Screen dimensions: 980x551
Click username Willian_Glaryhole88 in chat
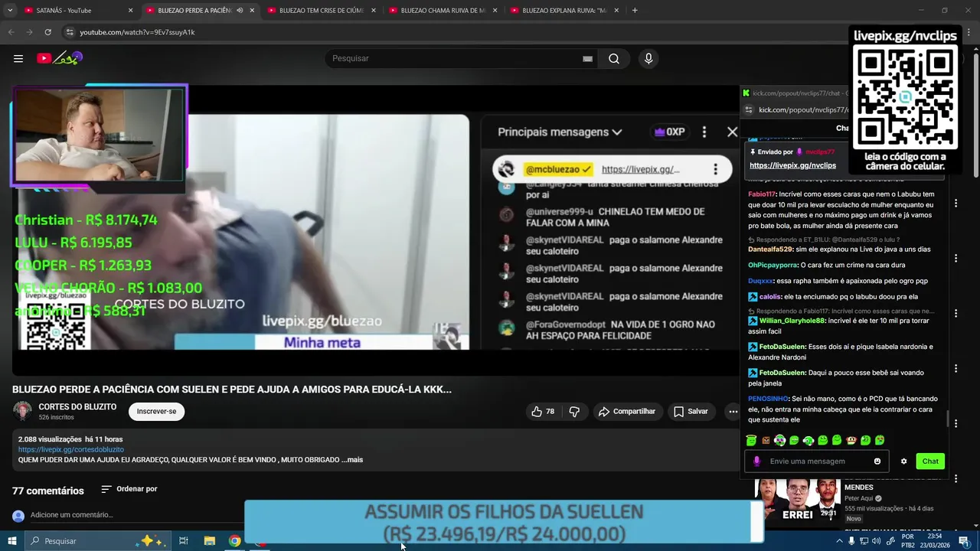coord(792,321)
